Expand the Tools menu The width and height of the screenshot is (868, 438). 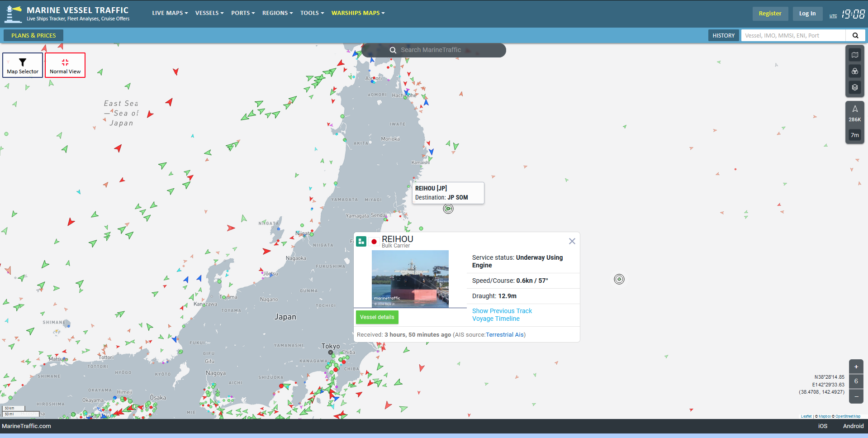312,13
